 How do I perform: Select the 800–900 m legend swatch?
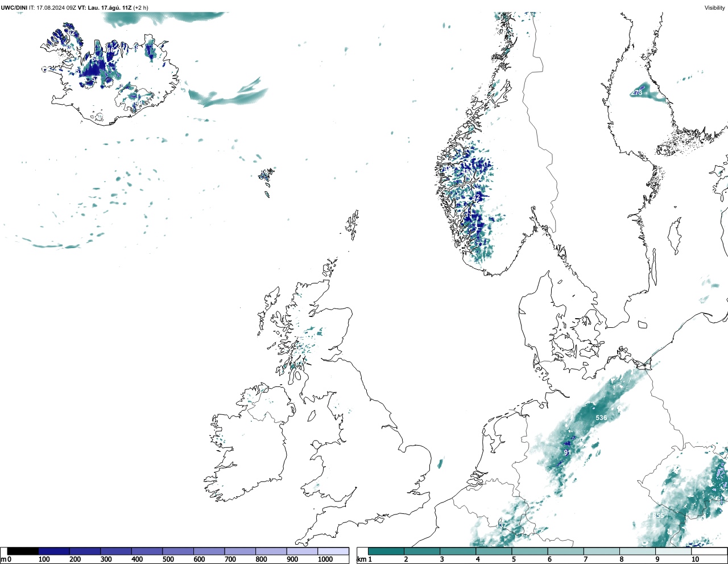271,551
